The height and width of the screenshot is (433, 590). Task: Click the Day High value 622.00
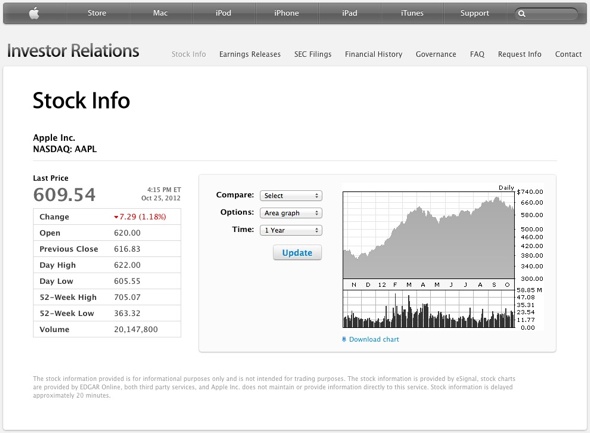click(127, 265)
